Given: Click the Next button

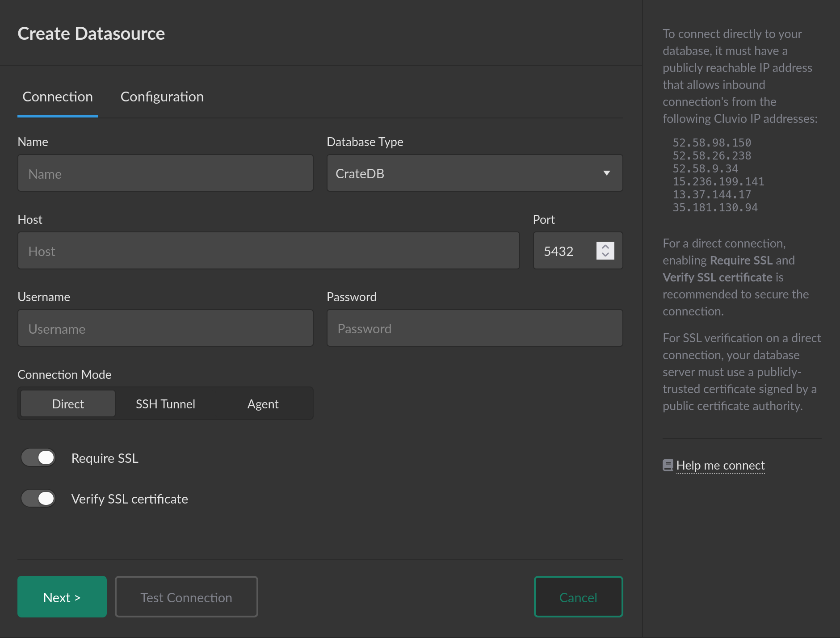Looking at the screenshot, I should tap(62, 597).
